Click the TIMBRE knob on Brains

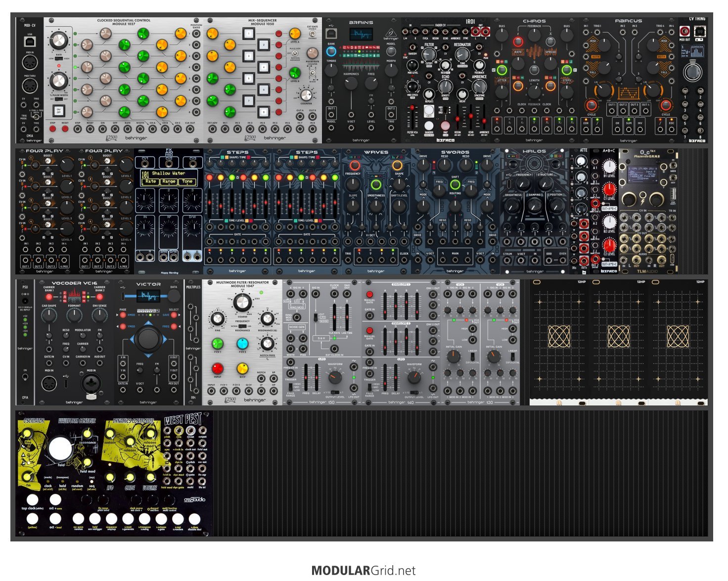click(x=331, y=69)
